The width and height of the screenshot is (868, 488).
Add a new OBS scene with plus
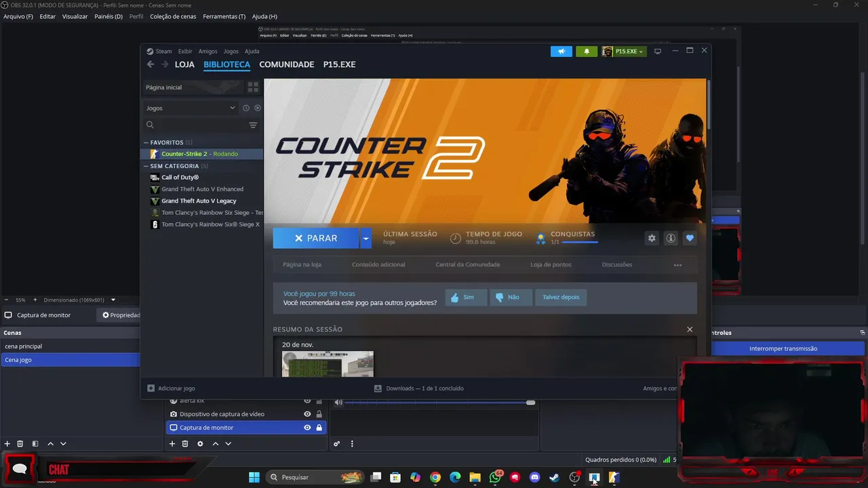click(x=7, y=444)
